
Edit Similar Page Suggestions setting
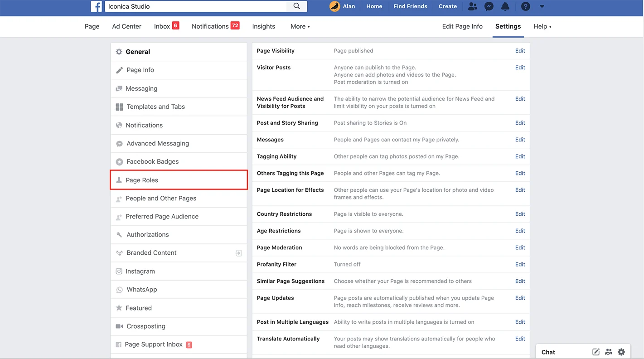tap(520, 281)
